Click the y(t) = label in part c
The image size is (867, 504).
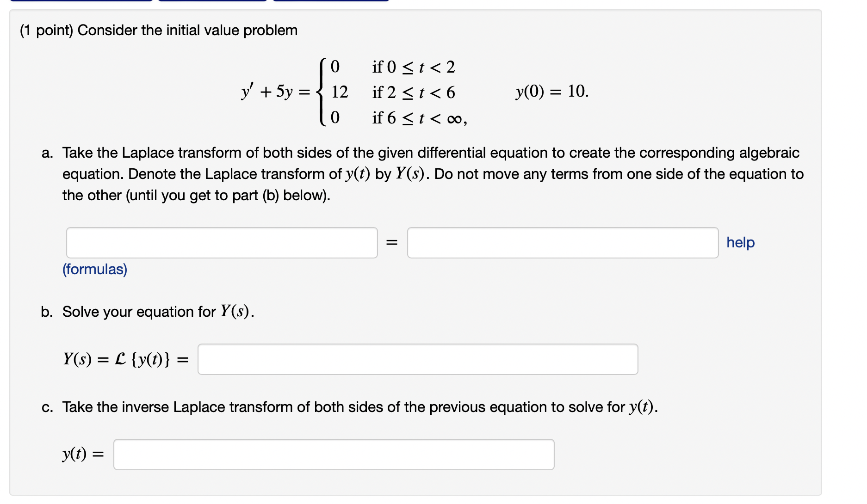(x=84, y=455)
